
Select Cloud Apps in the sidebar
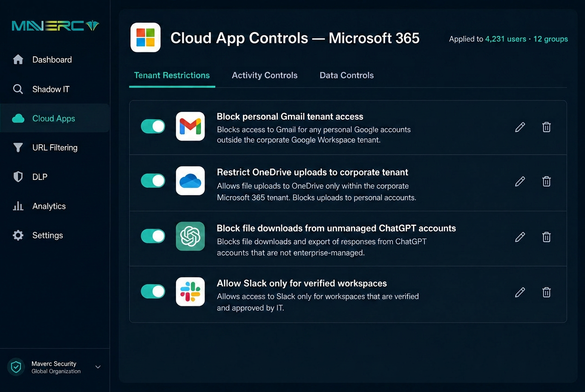click(55, 118)
